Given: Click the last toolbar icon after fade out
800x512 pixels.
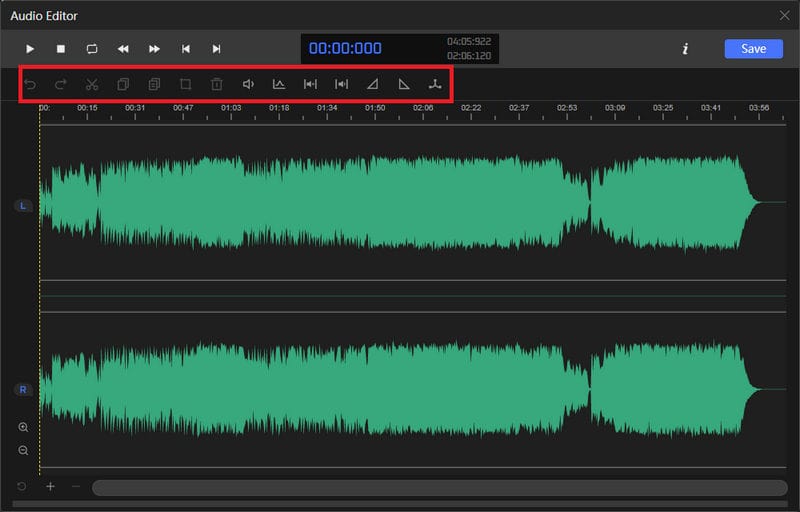Looking at the screenshot, I should (x=435, y=84).
